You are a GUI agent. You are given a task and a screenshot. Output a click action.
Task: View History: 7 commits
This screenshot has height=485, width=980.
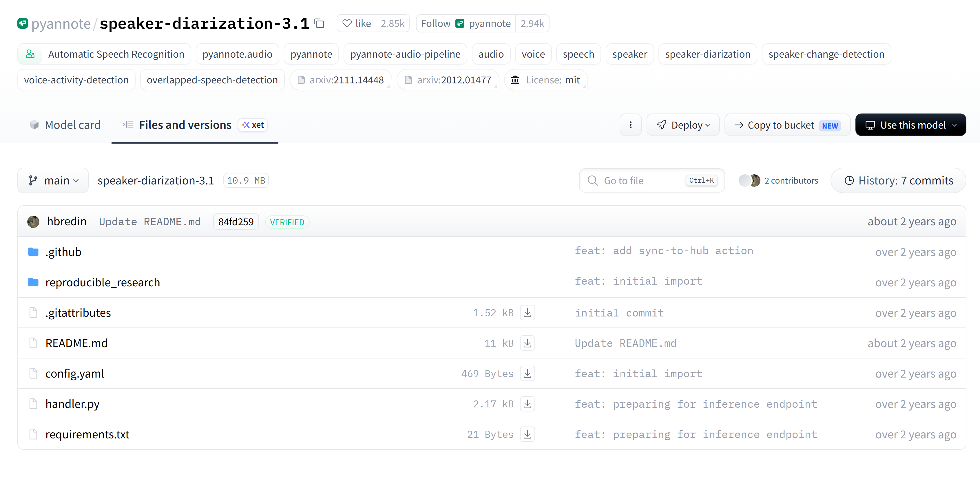coord(898,180)
